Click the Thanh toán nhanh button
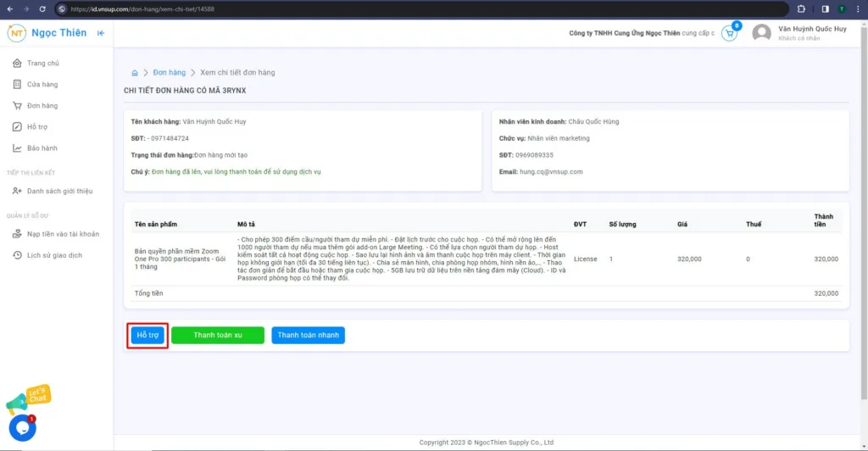 pos(308,336)
